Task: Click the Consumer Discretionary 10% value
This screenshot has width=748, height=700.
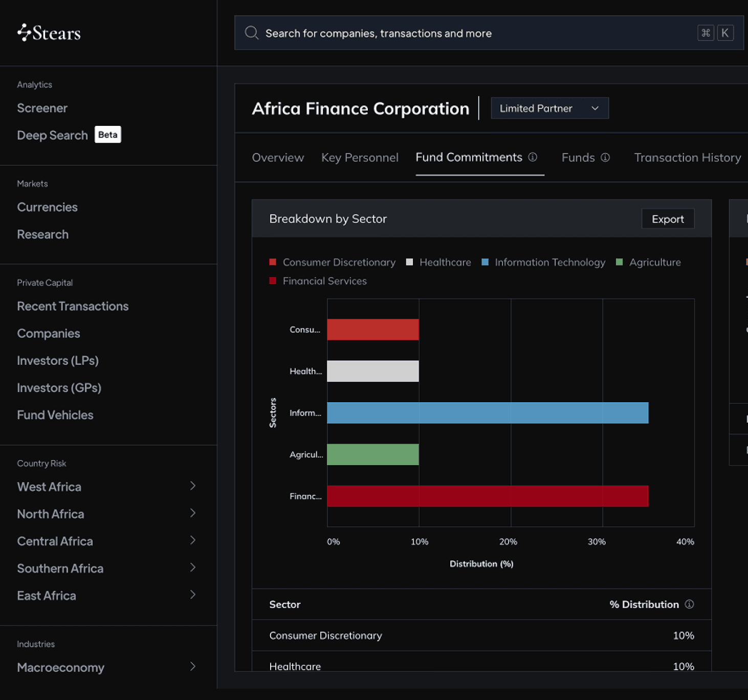Action: 684,636
